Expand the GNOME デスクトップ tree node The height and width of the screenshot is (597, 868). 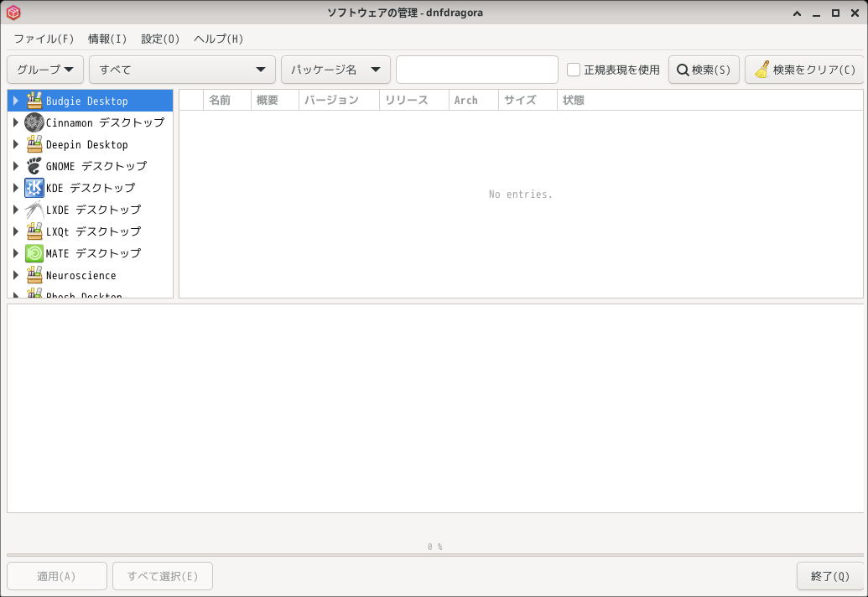pos(16,166)
